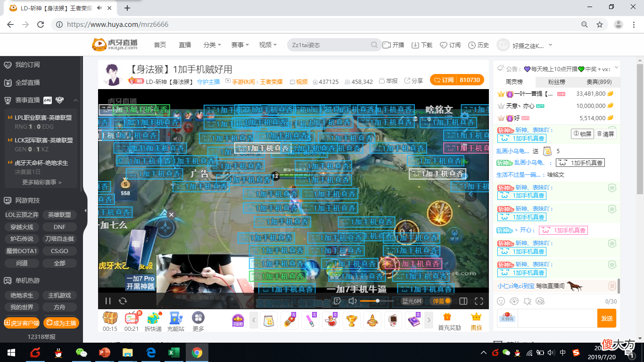Lock chat scrolling with 锁屏

(582, 134)
